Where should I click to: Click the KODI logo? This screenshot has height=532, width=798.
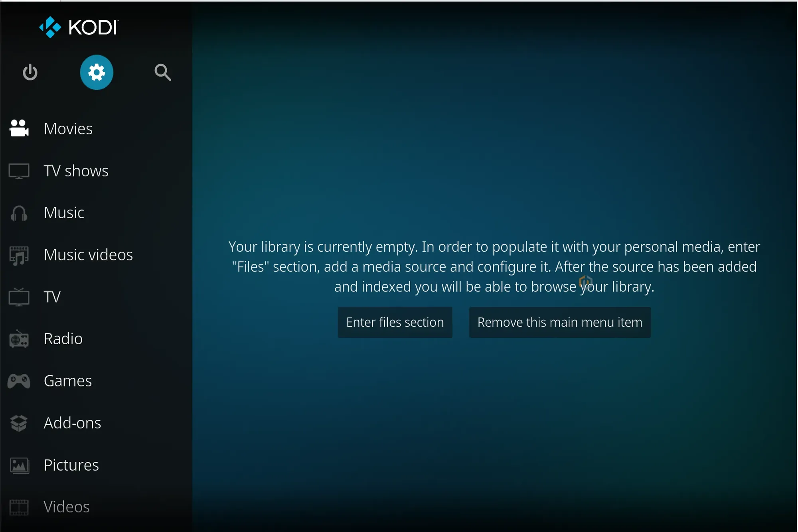point(79,27)
